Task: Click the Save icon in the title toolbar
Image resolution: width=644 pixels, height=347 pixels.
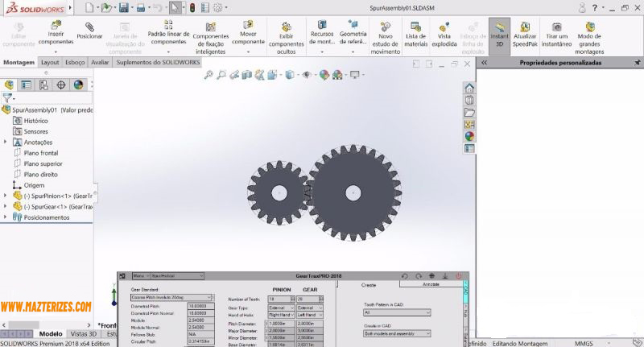Action: coord(123,7)
